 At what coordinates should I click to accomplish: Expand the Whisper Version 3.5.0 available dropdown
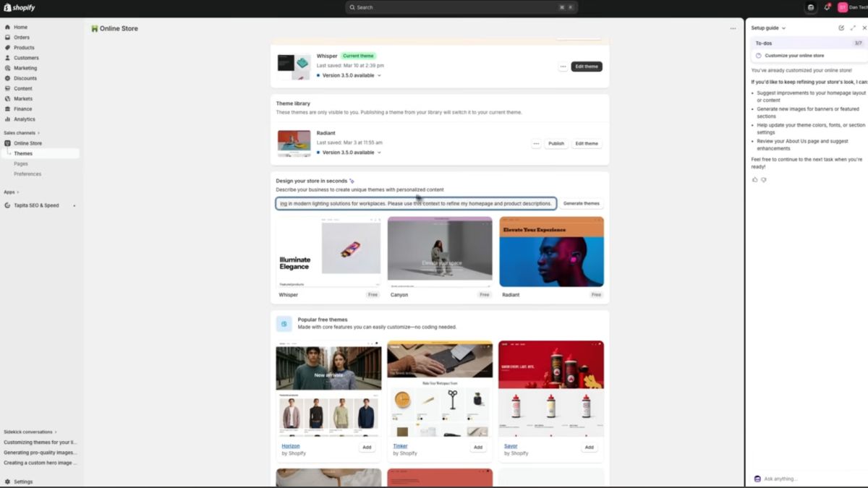(x=349, y=75)
